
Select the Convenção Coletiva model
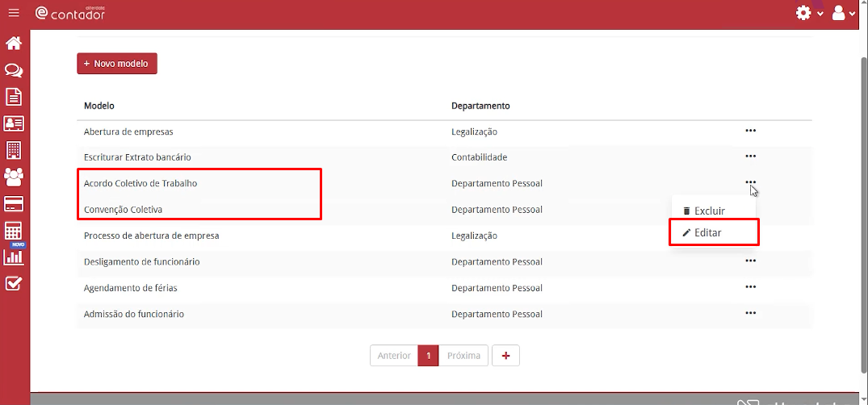coord(123,210)
